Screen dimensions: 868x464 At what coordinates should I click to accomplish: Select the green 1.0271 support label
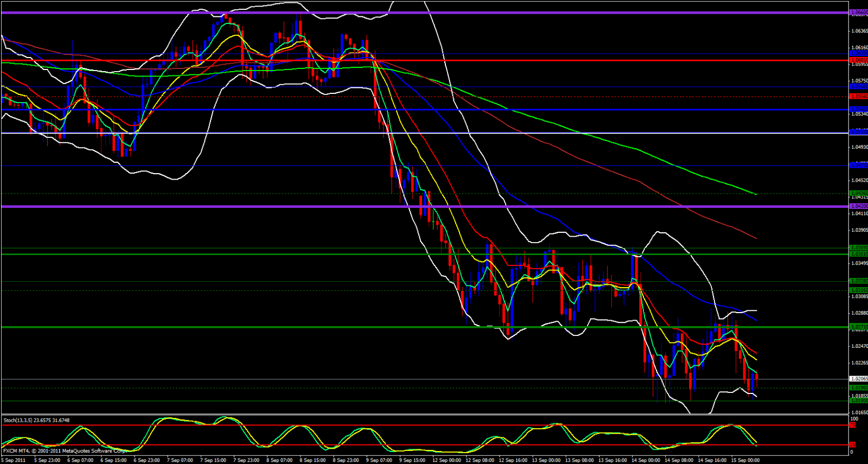click(858, 327)
